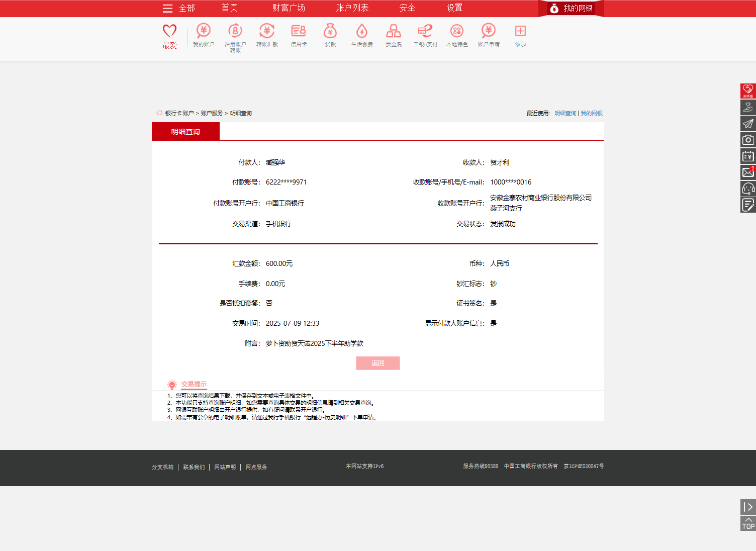Open 安全 menu item

(407, 8)
